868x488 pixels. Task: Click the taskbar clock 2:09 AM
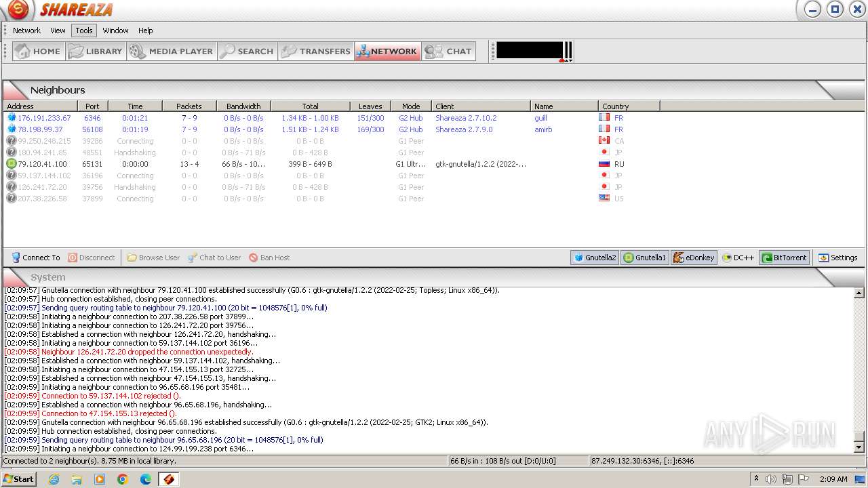coord(833,479)
